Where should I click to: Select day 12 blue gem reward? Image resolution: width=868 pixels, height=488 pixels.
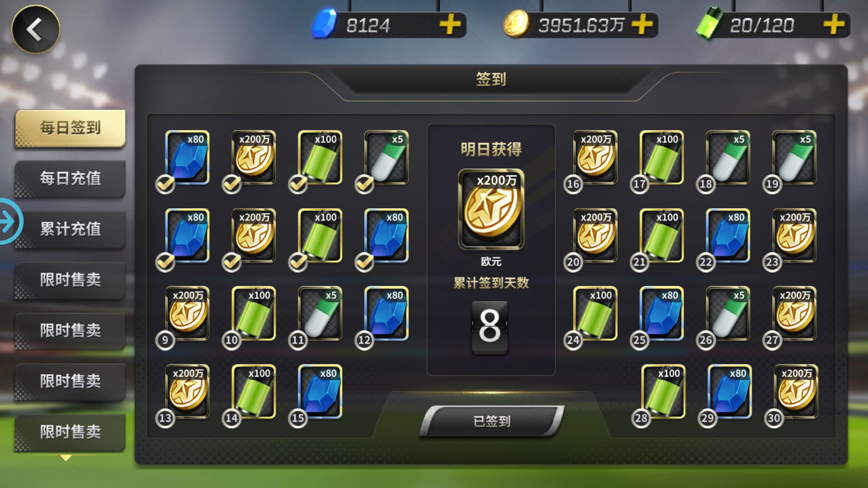click(386, 313)
